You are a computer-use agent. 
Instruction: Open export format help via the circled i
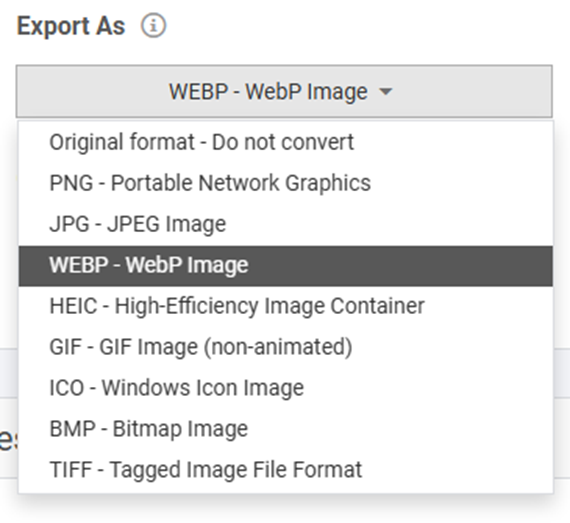point(153,26)
